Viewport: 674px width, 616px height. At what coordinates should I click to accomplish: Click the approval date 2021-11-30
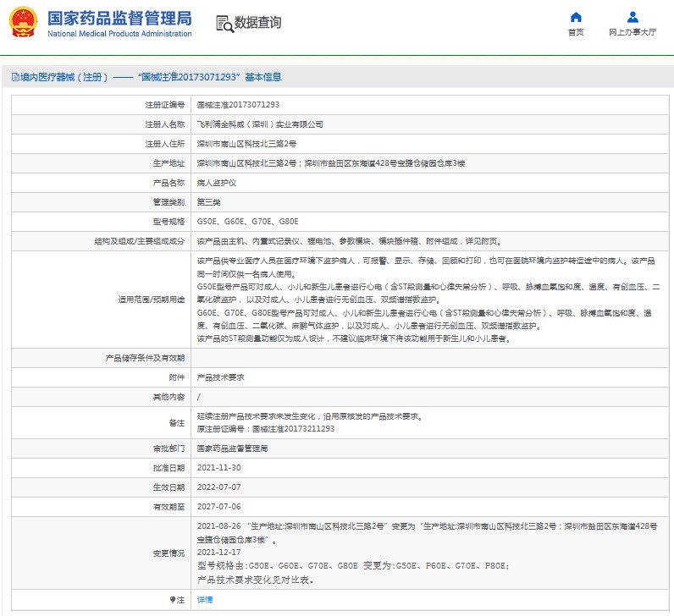tap(218, 468)
